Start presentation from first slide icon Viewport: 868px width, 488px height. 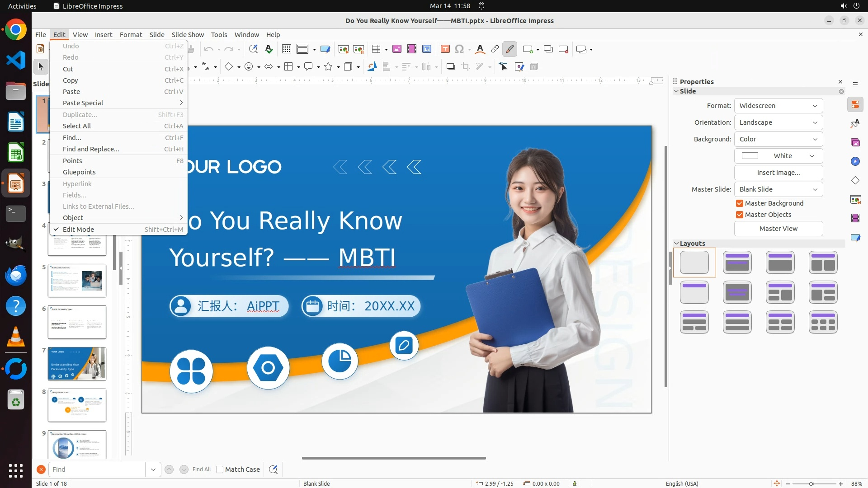(x=343, y=49)
